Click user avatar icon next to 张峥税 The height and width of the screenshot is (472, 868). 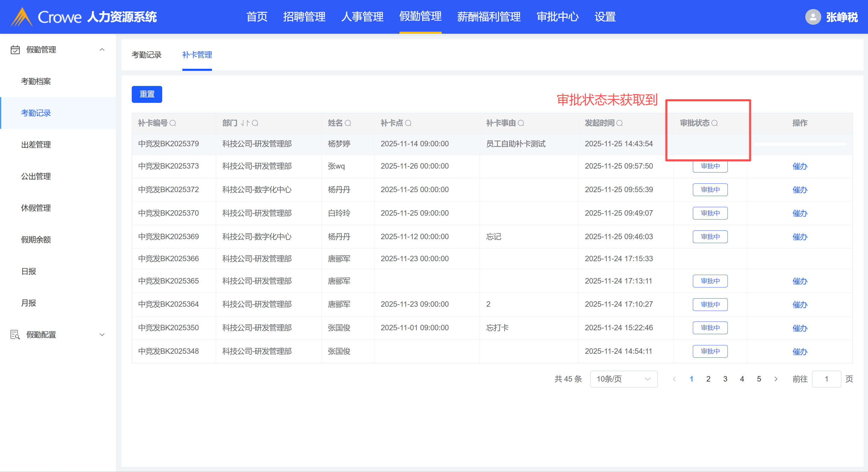(813, 17)
